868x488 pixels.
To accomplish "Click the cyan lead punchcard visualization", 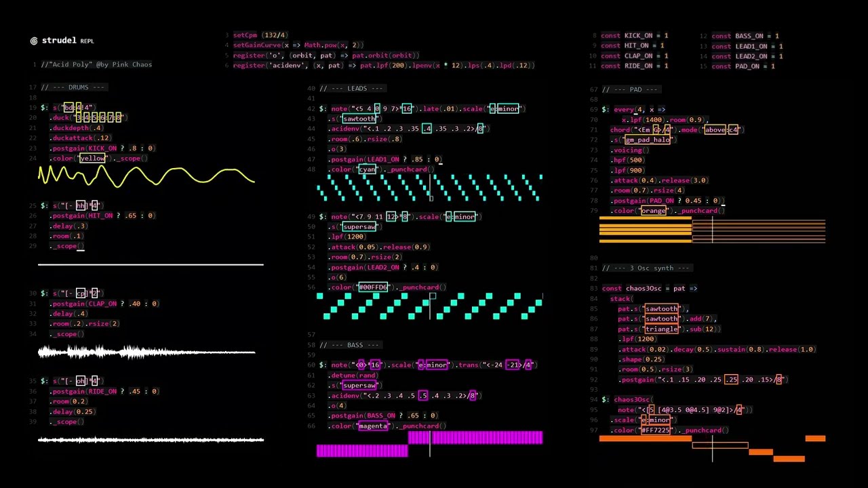I will [x=429, y=188].
